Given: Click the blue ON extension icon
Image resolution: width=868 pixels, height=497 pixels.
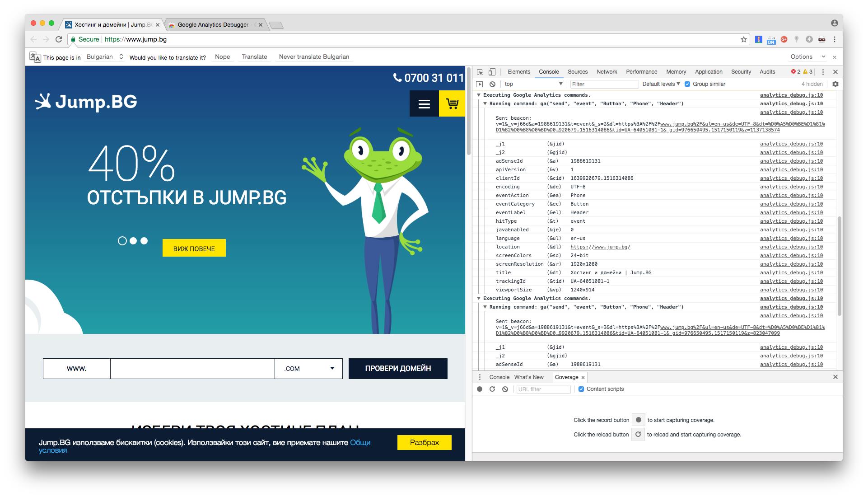Looking at the screenshot, I should [x=771, y=39].
